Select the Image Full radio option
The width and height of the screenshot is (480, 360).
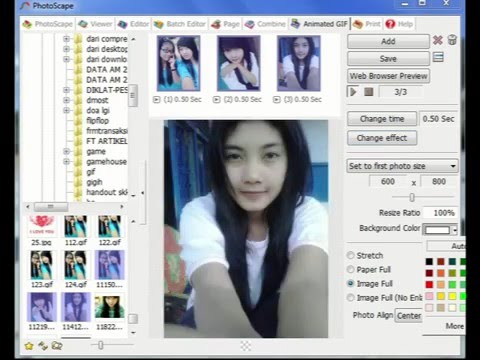351,283
